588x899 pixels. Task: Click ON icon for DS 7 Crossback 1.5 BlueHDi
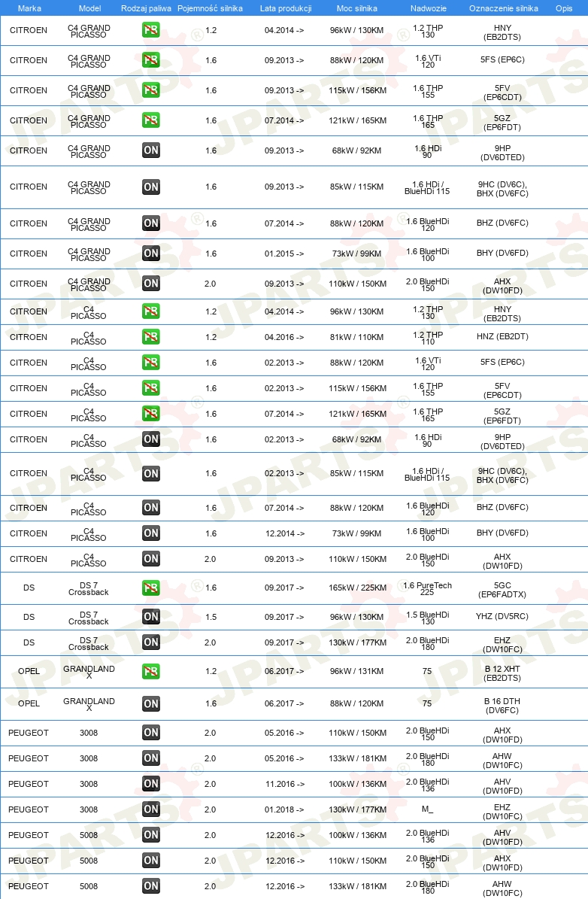point(150,617)
